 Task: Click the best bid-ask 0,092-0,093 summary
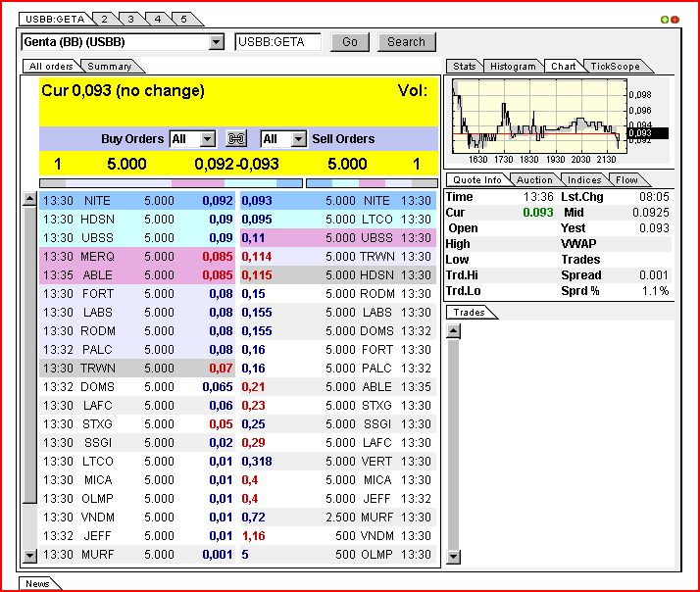point(236,164)
